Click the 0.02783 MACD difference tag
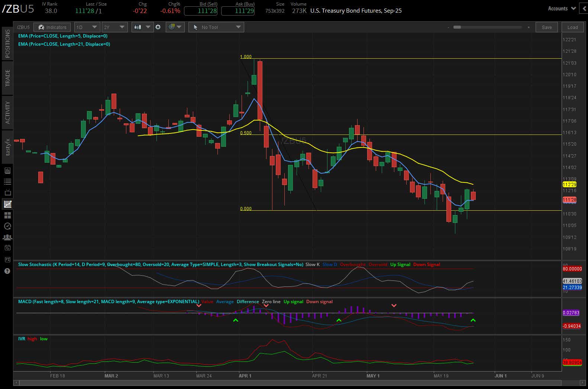 (x=571, y=313)
